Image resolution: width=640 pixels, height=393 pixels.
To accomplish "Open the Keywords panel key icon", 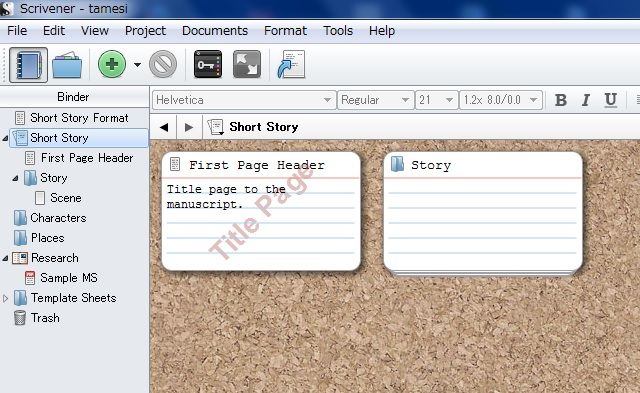I will [x=208, y=64].
